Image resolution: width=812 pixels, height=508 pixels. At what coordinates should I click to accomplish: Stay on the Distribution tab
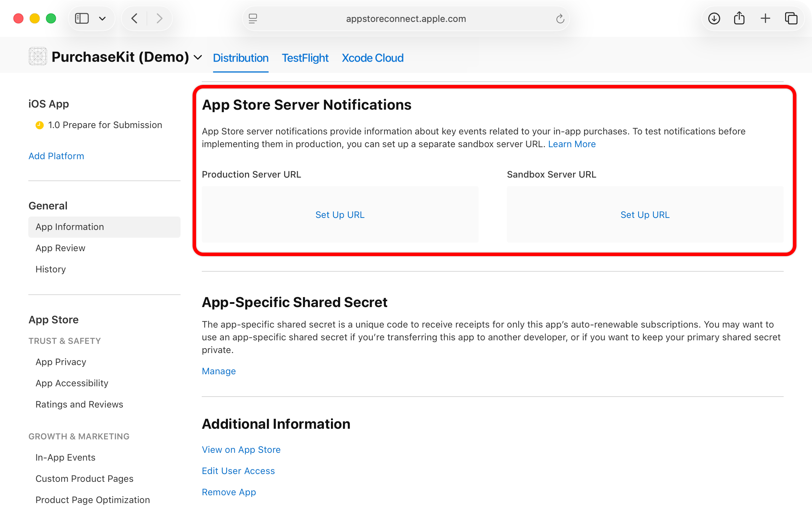point(241,58)
